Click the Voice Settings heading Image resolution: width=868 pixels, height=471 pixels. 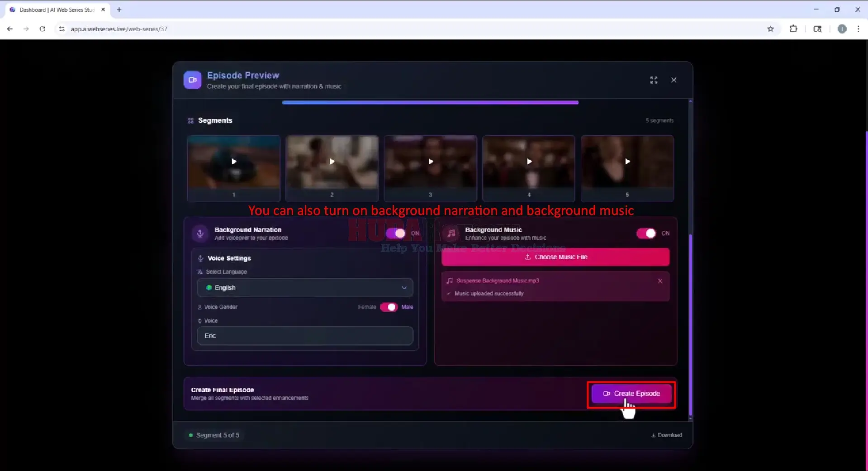pyautogui.click(x=229, y=258)
